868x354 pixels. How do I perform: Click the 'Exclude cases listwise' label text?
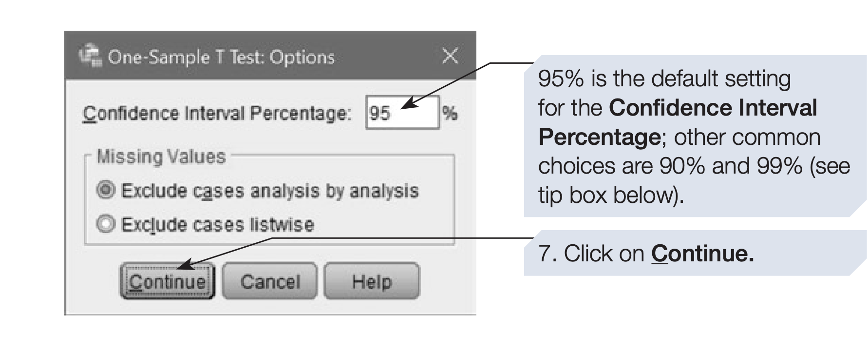tap(217, 224)
